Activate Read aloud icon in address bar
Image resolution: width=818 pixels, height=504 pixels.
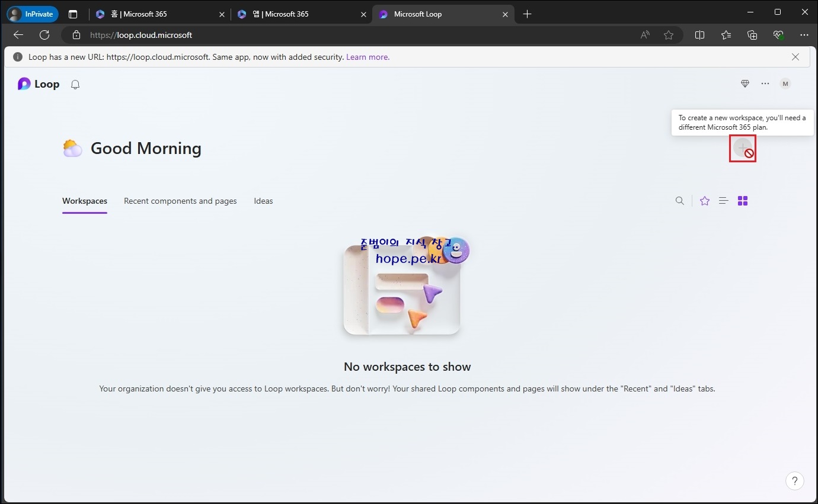click(645, 35)
